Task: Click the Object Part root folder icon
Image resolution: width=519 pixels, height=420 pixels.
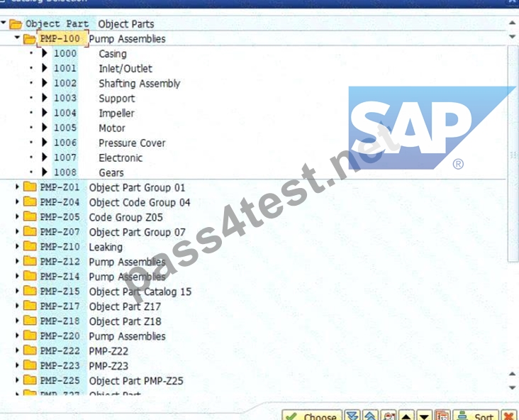Action: click(15, 24)
